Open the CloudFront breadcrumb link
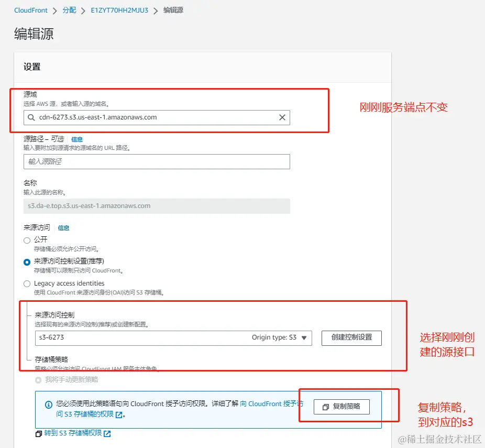 coord(31,10)
